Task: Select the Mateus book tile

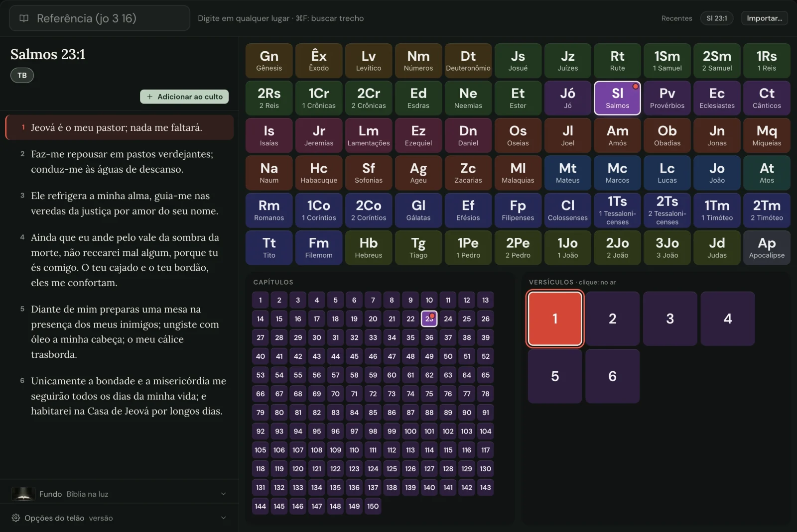Action: [567, 173]
